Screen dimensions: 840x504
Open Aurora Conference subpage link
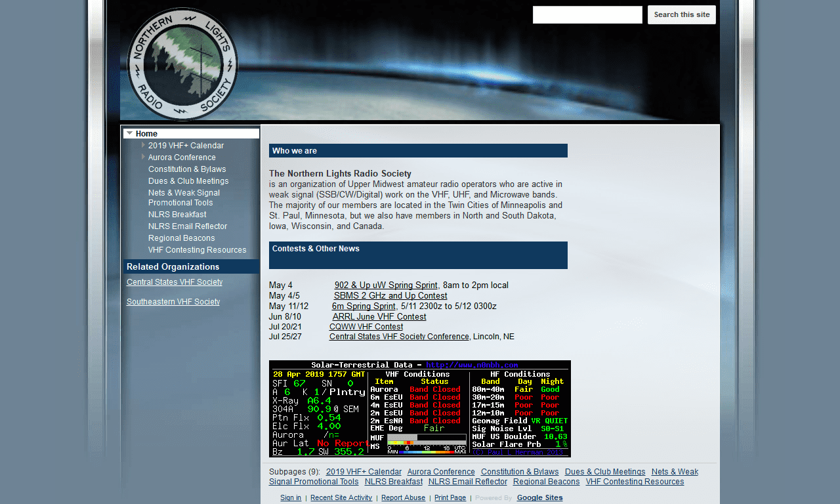coord(441,472)
